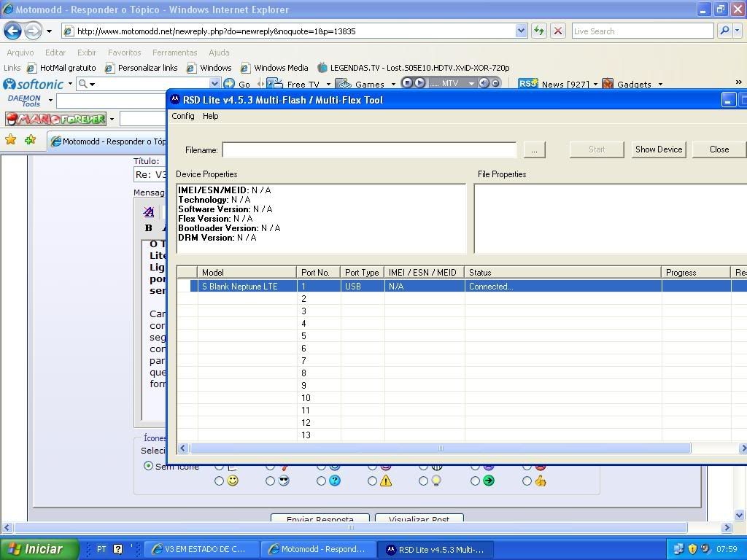This screenshot has height=560, width=747.
Task: Click the Softonic toolbar logo
Action: 34,85
